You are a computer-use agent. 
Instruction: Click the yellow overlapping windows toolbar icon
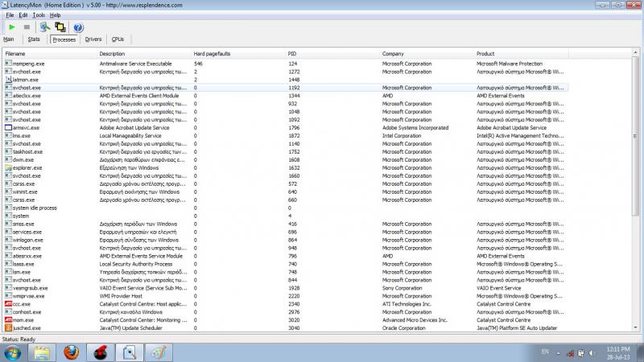tap(60, 27)
